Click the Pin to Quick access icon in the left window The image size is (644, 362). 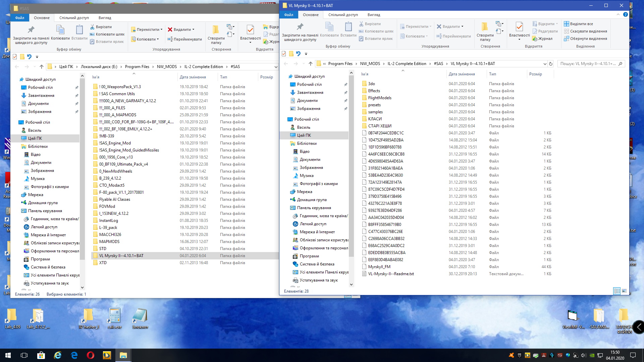pyautogui.click(x=31, y=30)
